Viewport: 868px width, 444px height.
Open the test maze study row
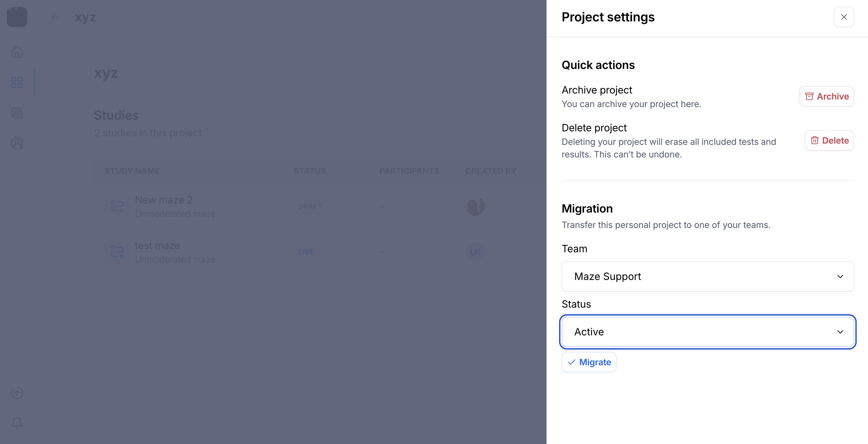pos(157,246)
